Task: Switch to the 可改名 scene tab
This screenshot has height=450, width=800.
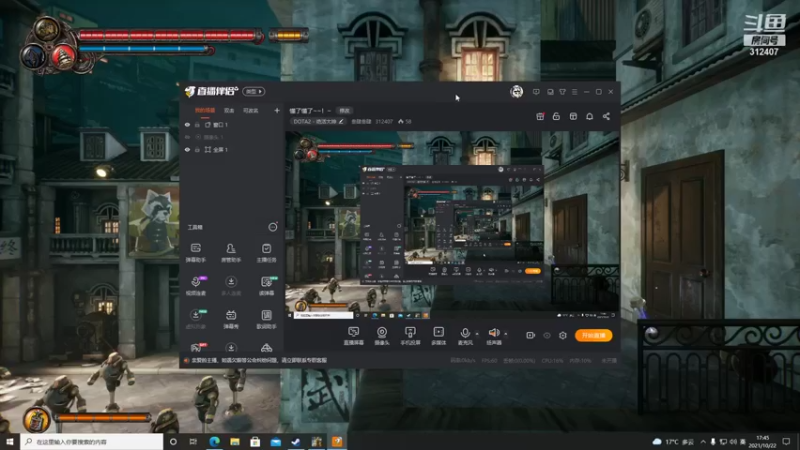Action: point(251,110)
